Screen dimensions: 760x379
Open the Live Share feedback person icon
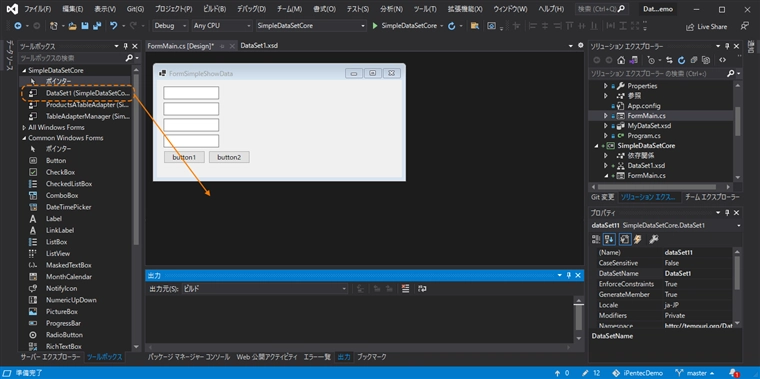(x=744, y=26)
